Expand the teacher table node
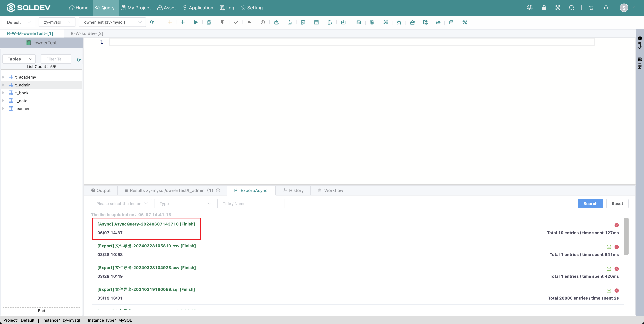This screenshot has height=324, width=644. pyautogui.click(x=3, y=108)
